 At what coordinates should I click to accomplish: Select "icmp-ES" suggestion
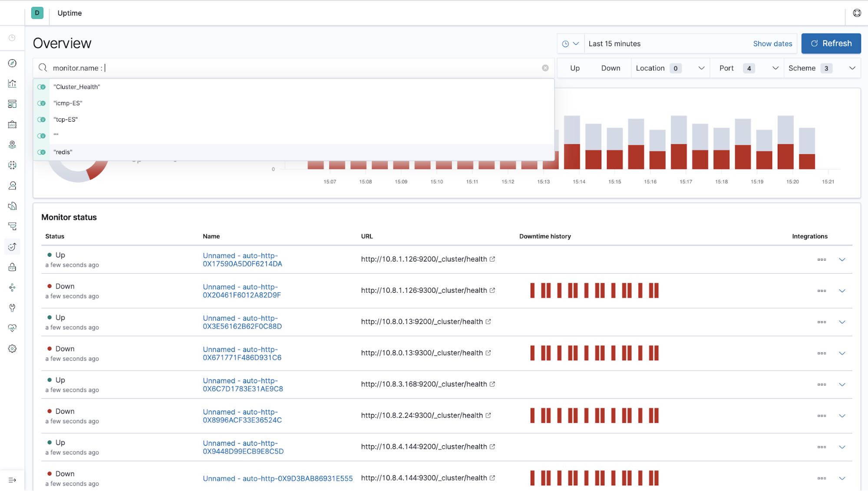coord(294,103)
